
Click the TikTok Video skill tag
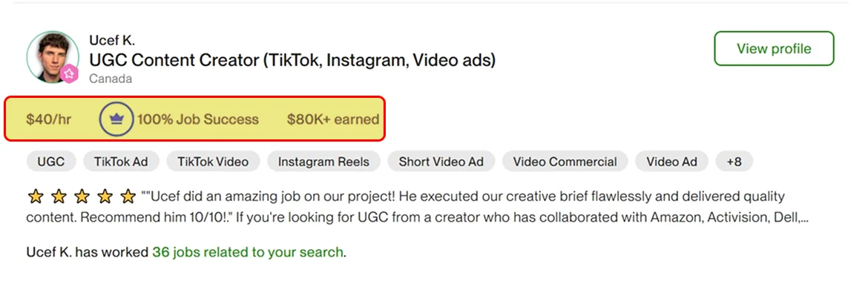(213, 162)
